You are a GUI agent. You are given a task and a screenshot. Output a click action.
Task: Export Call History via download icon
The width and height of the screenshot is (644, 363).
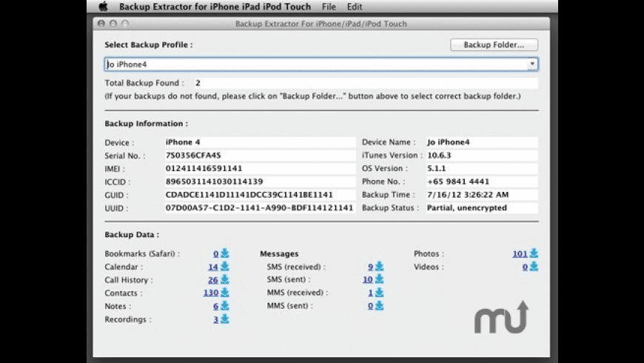(x=225, y=279)
